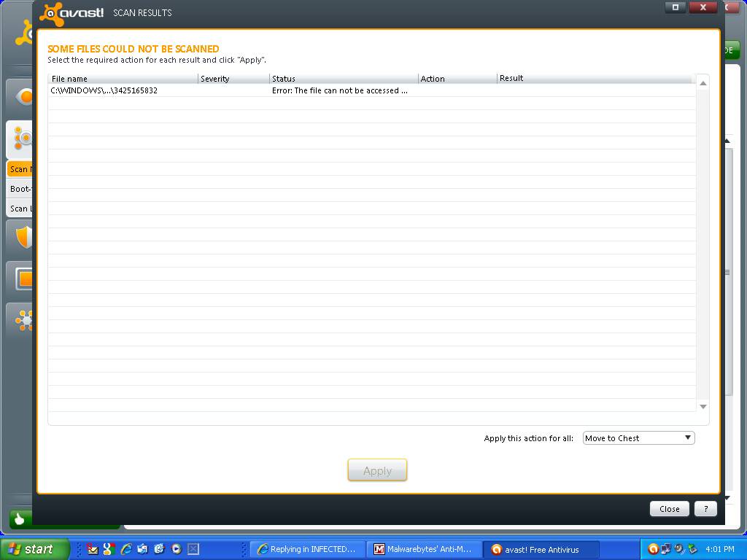Click the results list scroll-down arrow
Screen dimensions: 747x560
coord(703,407)
